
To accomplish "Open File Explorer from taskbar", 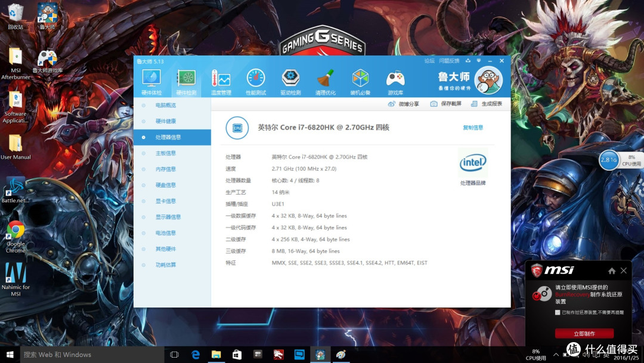I will 216,355.
